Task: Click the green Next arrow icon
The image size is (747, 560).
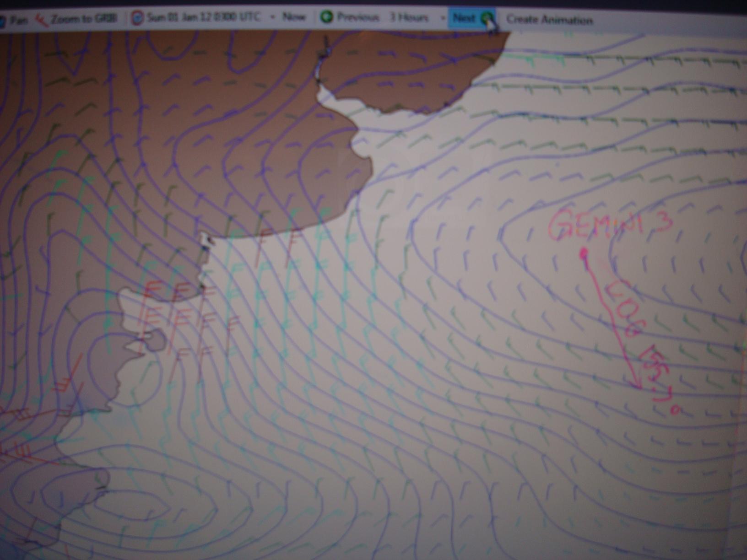Action: 487,18
